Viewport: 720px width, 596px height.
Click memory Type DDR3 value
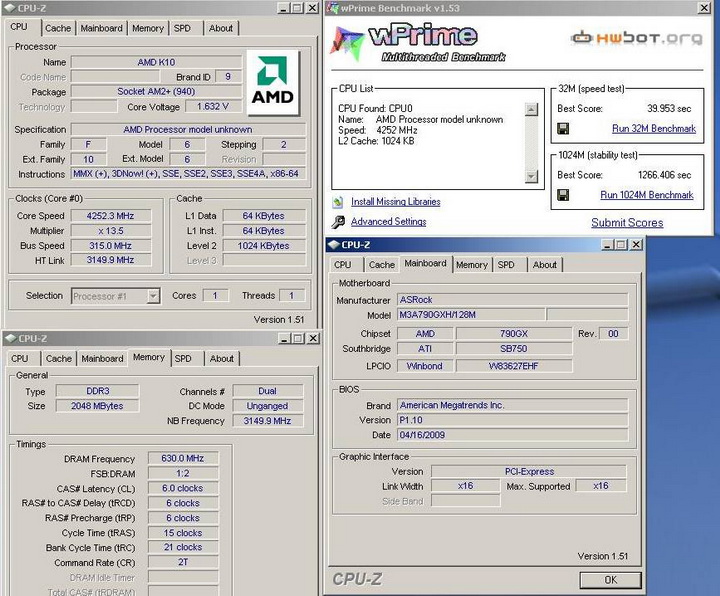[x=97, y=391]
